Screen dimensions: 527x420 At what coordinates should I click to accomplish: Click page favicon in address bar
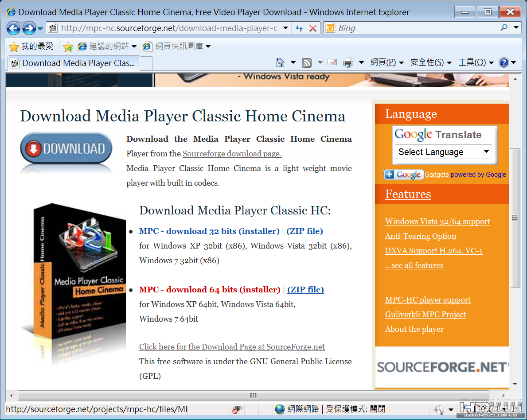(53, 28)
